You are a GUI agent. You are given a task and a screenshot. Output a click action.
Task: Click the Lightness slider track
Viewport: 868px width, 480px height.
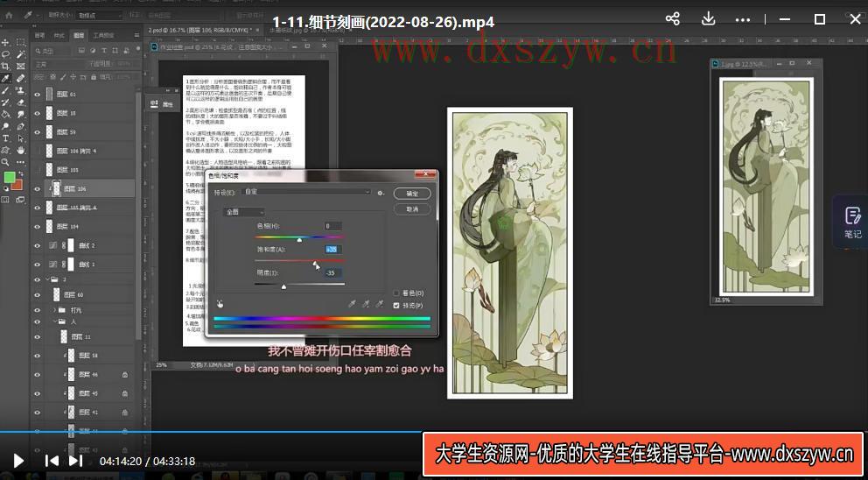299,285
